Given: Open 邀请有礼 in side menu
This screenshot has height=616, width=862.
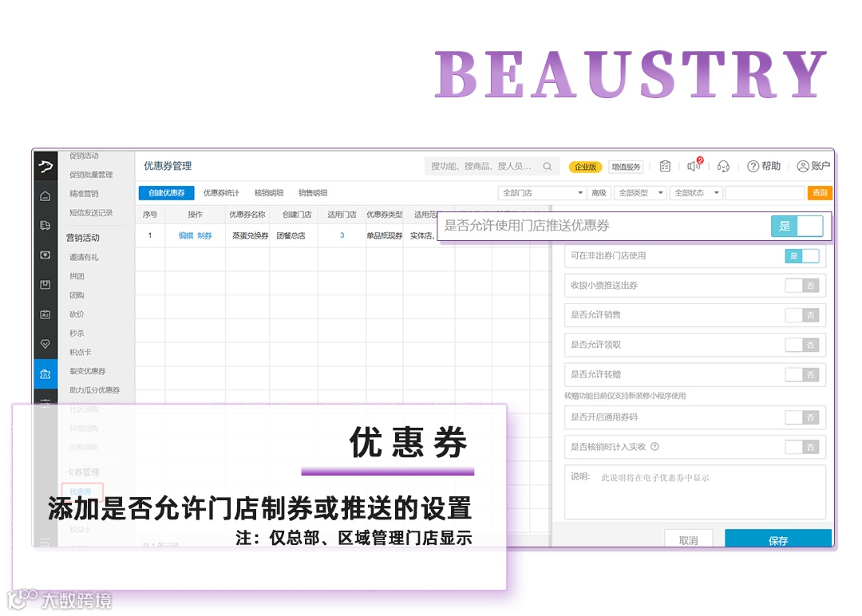Looking at the screenshot, I should click(84, 257).
